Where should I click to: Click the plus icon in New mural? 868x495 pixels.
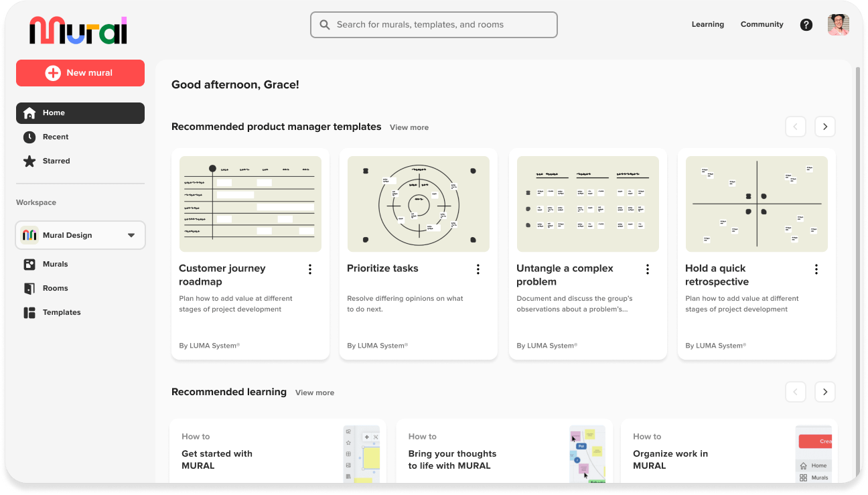53,73
